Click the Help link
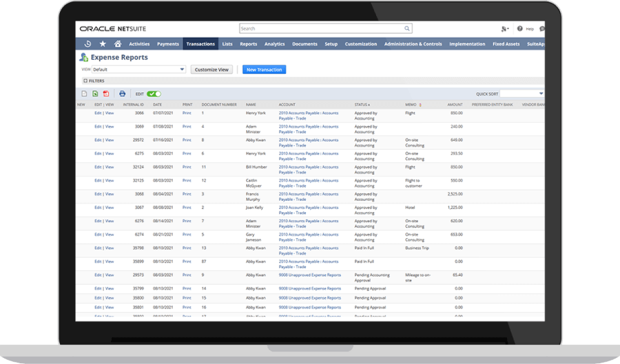The height and width of the screenshot is (364, 620). tap(530, 29)
